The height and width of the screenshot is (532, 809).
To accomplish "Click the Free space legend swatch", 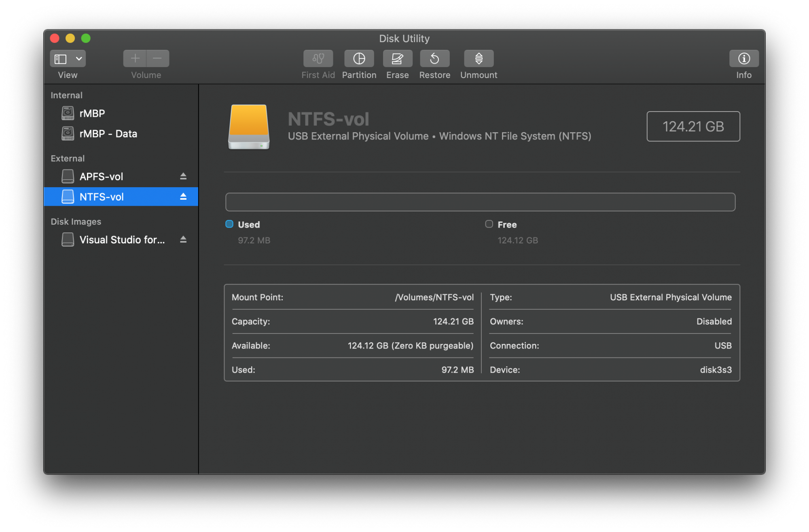I will pyautogui.click(x=489, y=224).
